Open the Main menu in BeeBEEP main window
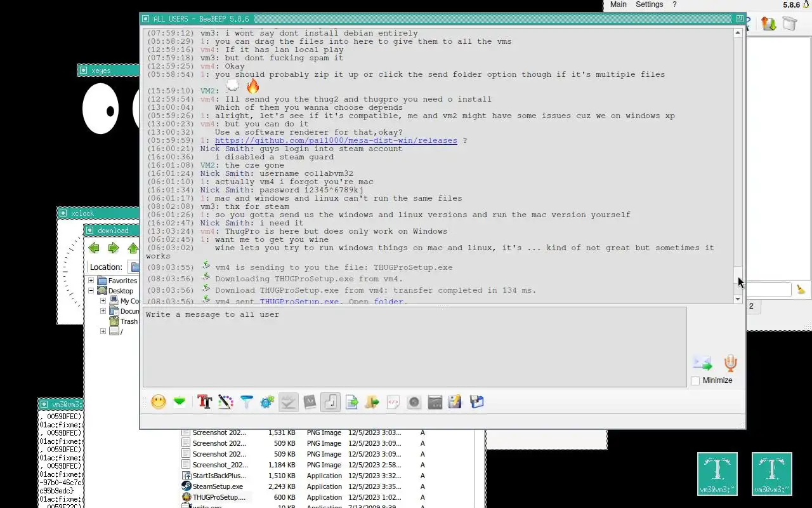The width and height of the screenshot is (812, 508). pyautogui.click(x=619, y=4)
